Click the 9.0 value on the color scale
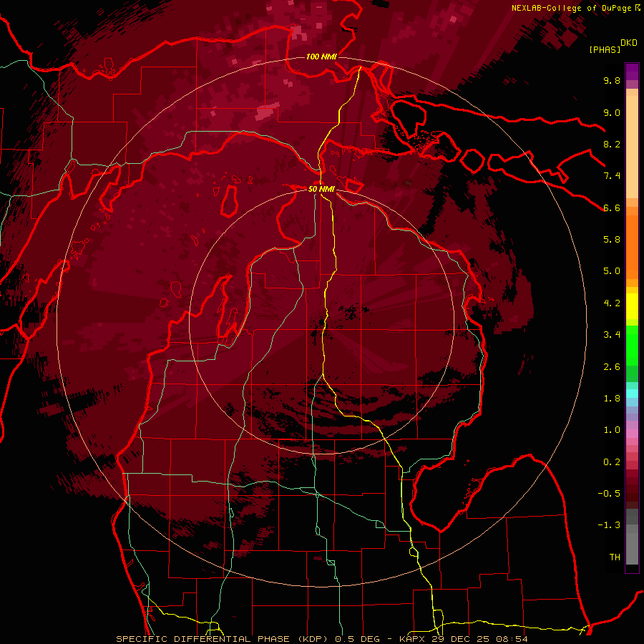The image size is (644, 644). click(612, 112)
